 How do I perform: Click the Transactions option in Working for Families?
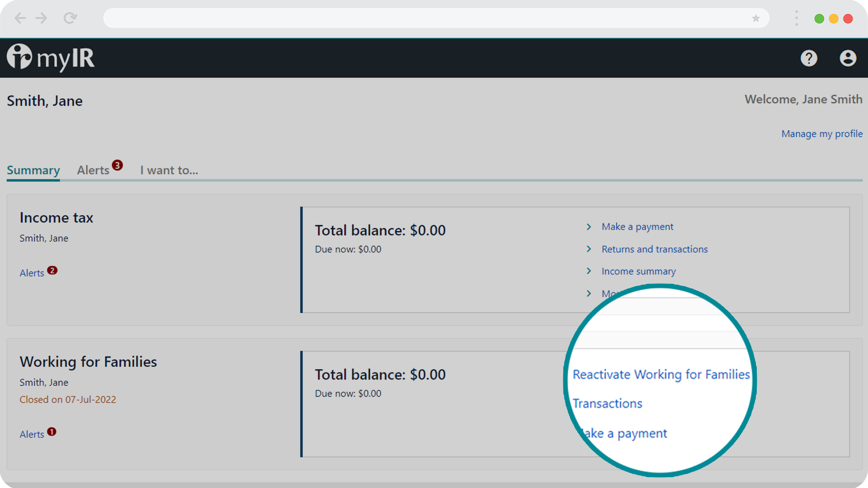click(x=607, y=404)
